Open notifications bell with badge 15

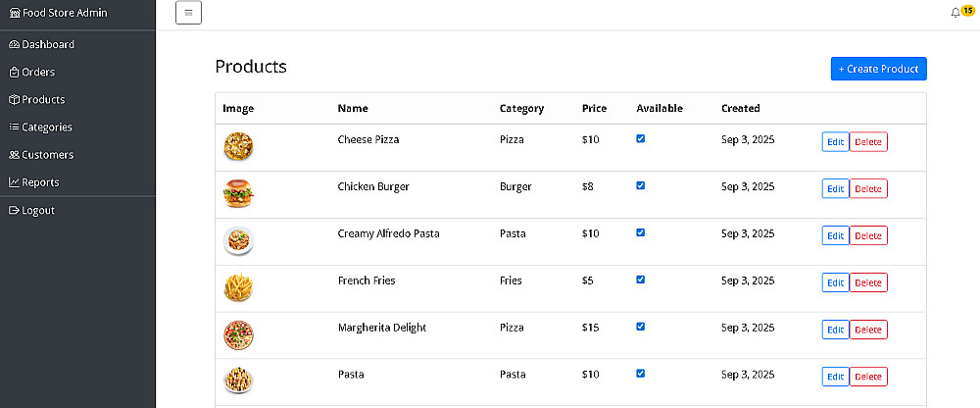[955, 13]
